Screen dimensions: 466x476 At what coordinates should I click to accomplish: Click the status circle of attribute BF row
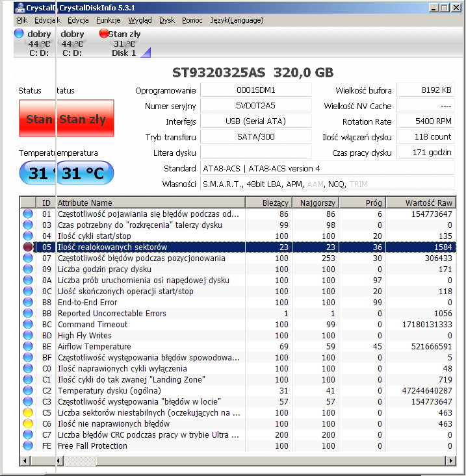click(x=28, y=357)
